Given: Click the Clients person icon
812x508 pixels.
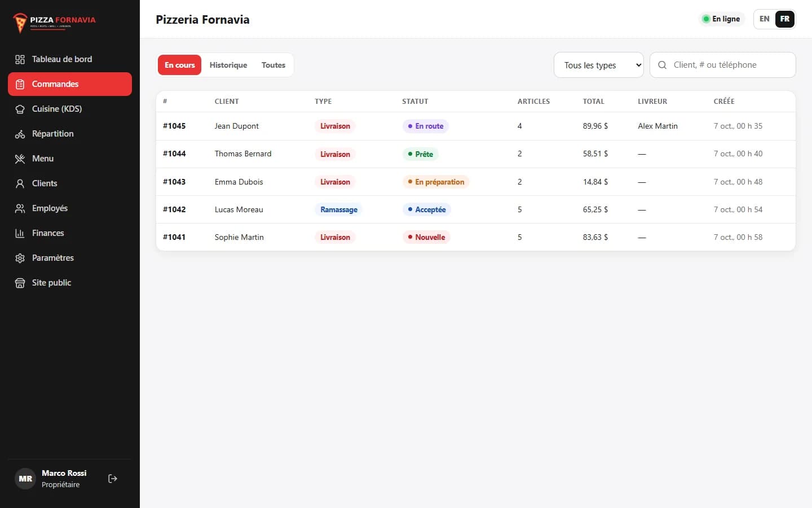Looking at the screenshot, I should click(20, 183).
